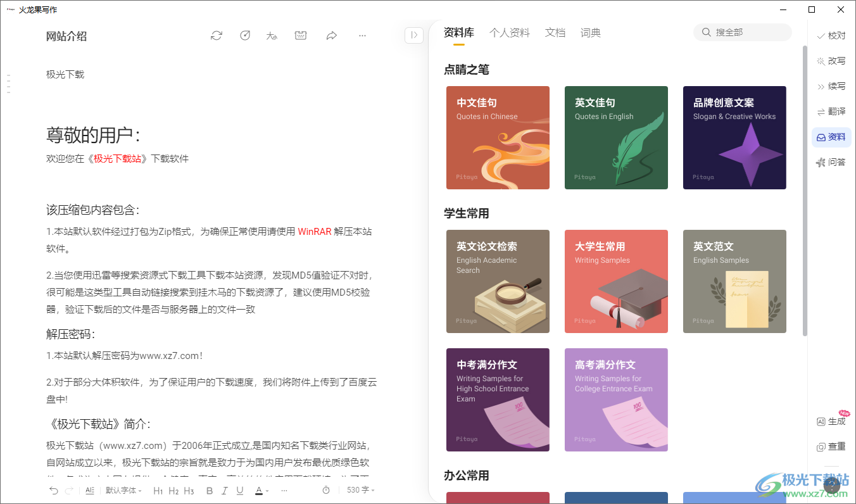Open the 中考满分作文 card
Screen dimensions: 856x504
[498, 400]
